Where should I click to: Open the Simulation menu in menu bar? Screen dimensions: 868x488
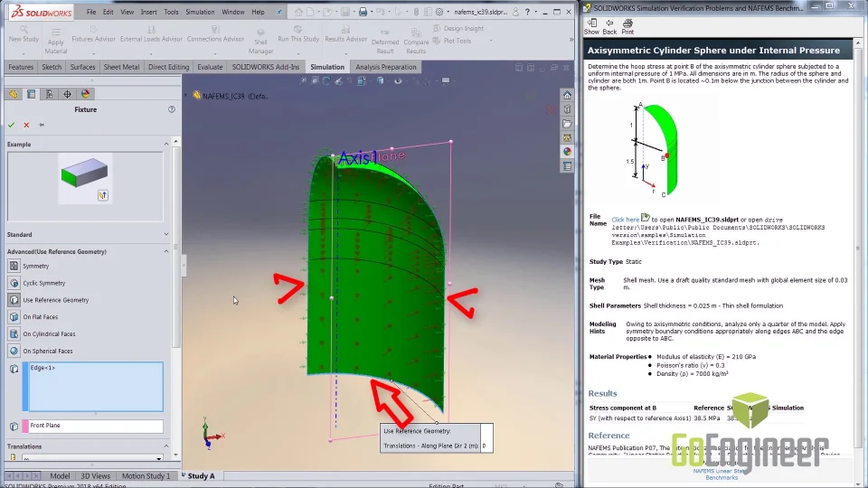tap(200, 12)
